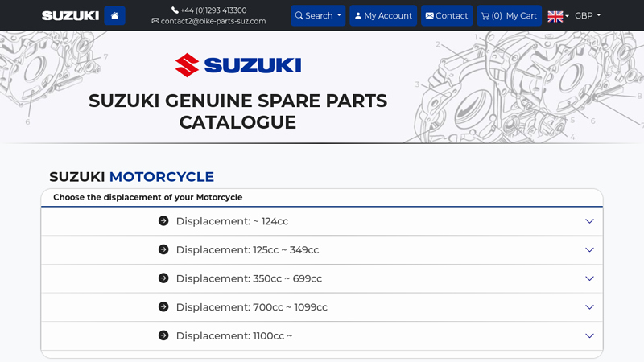Open the GBP currency dropdown
The height and width of the screenshot is (362, 644).
pyautogui.click(x=588, y=15)
